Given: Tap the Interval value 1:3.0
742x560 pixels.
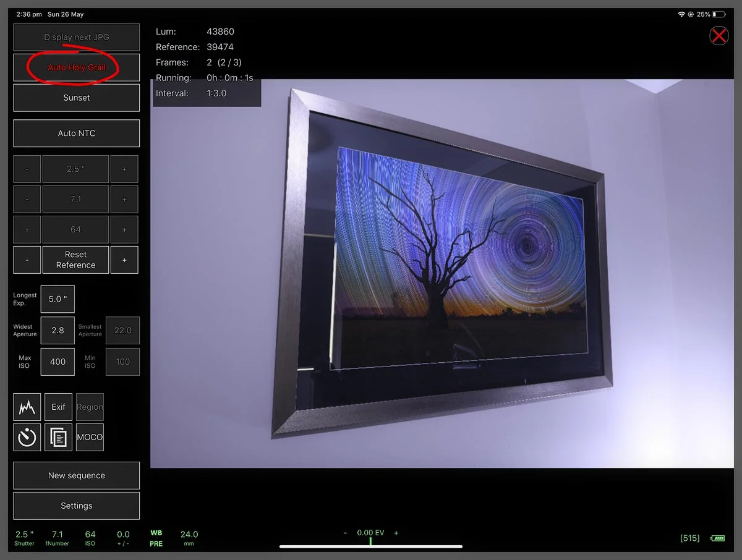Looking at the screenshot, I should click(x=216, y=93).
